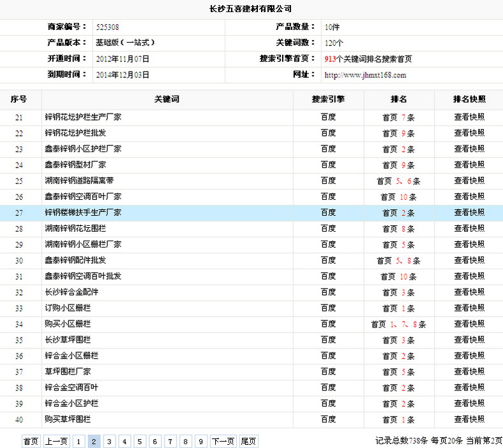Click the 排名 column header
503x448 pixels.
coord(399,100)
